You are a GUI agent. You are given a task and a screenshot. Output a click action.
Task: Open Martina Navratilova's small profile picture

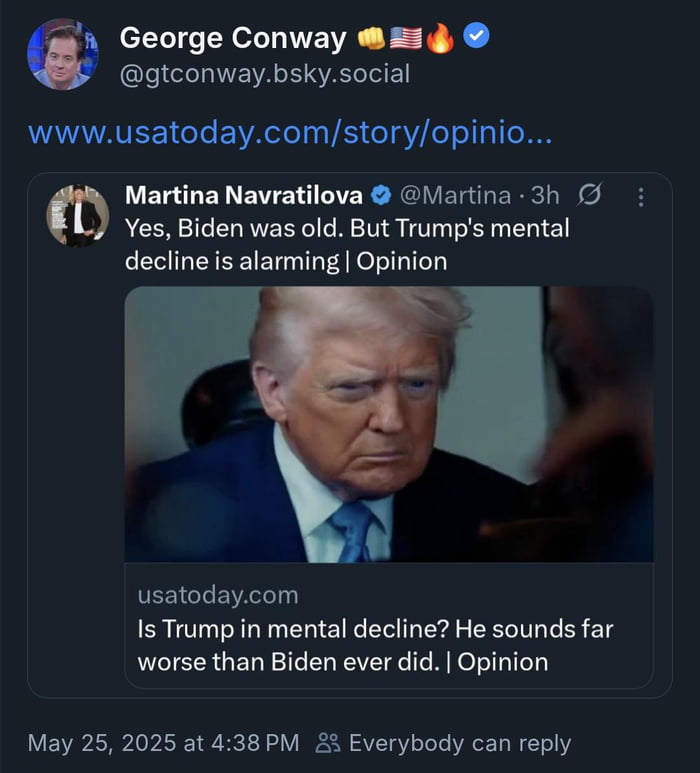click(x=78, y=215)
